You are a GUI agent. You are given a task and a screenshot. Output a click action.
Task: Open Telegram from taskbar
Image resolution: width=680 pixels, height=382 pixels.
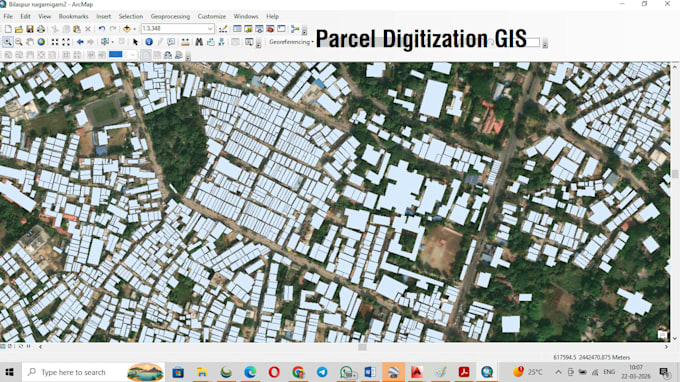click(x=322, y=372)
